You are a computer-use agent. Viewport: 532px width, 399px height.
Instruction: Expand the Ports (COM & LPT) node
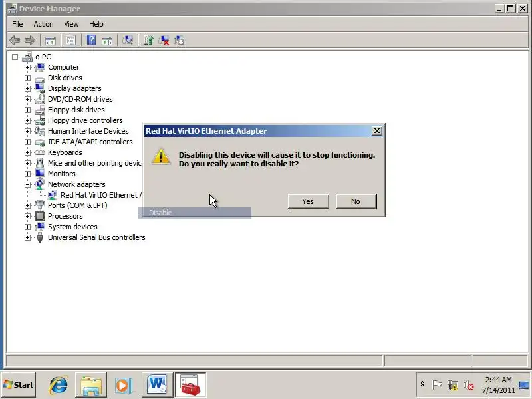[27, 205]
